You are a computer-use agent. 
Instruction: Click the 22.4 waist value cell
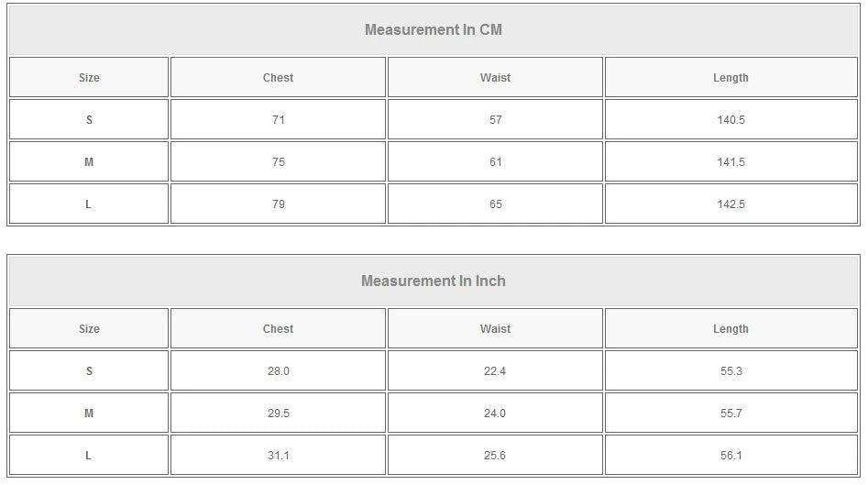pos(495,371)
